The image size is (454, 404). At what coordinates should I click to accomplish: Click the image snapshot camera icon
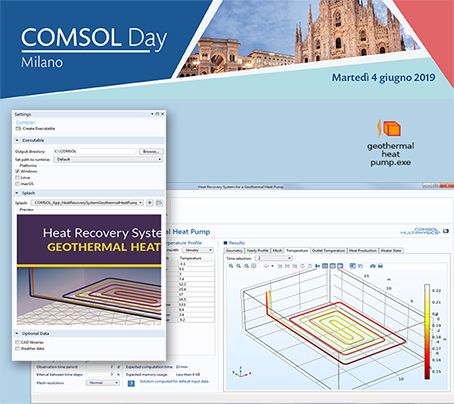coord(373,266)
